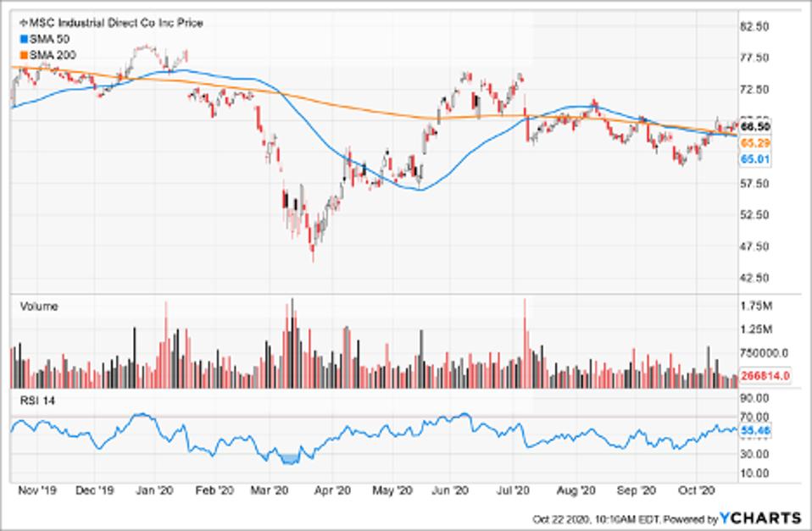Click the blue SMA 50 legend swatch
Viewport: 812px width, 531px height.
[x=24, y=39]
